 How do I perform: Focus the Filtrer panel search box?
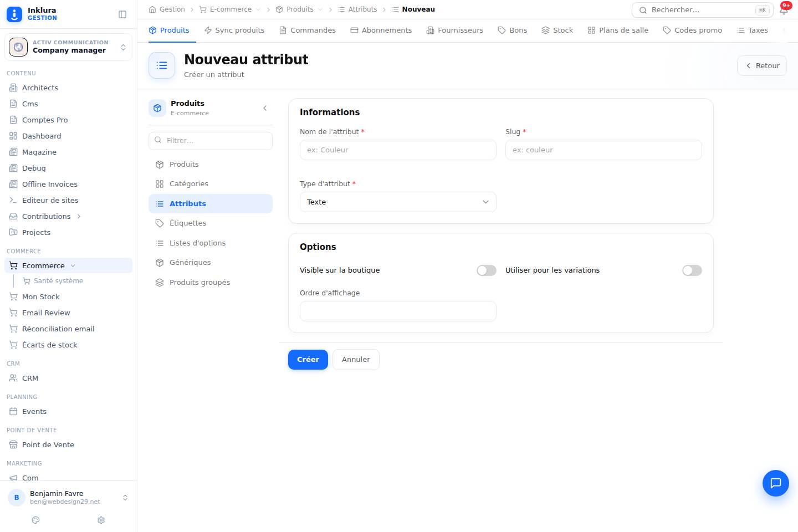(211, 141)
